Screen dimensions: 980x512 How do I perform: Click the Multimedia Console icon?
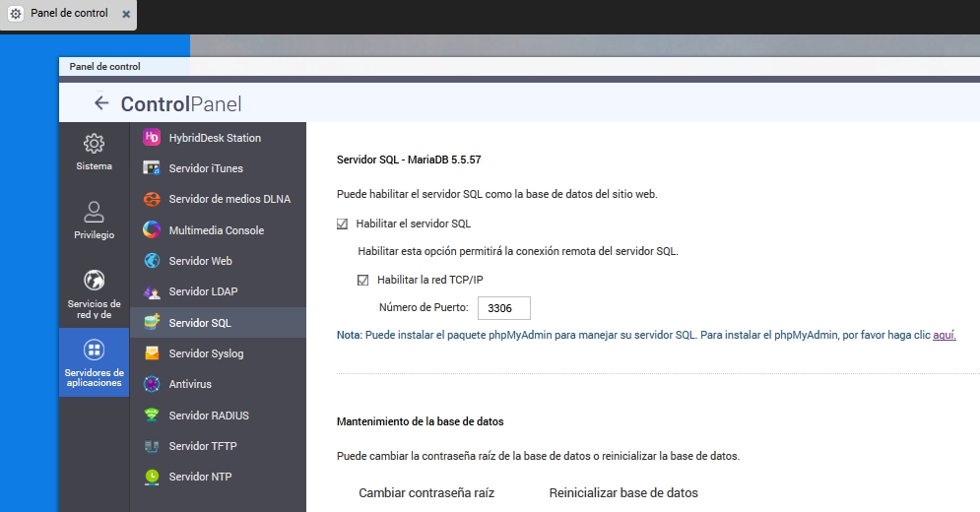click(x=152, y=230)
